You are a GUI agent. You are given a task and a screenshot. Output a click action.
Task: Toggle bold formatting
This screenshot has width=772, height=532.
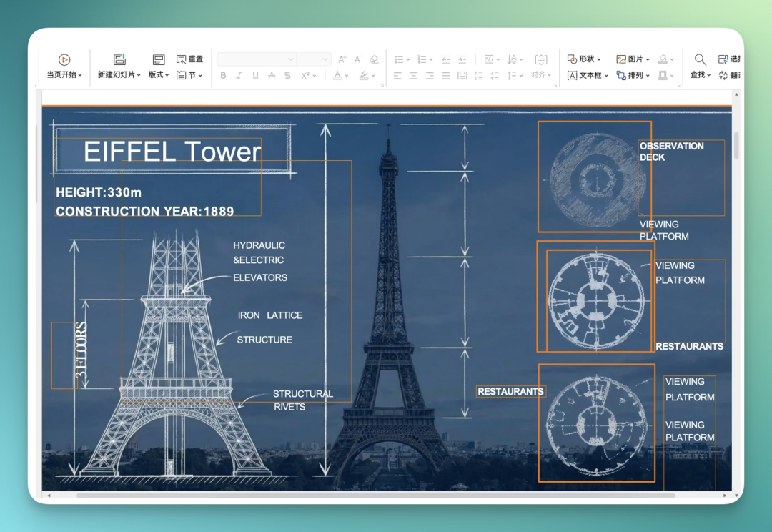point(224,75)
